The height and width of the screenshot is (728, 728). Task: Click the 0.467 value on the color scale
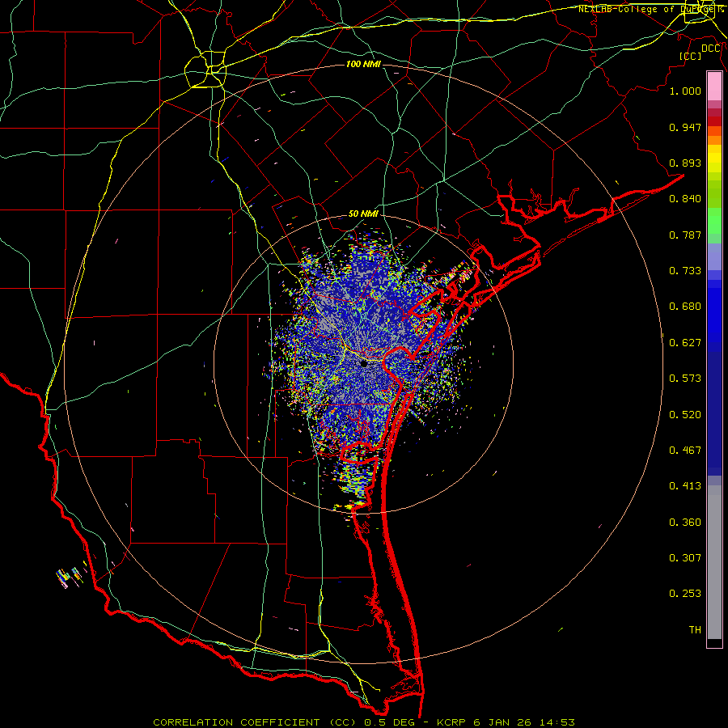(685, 451)
